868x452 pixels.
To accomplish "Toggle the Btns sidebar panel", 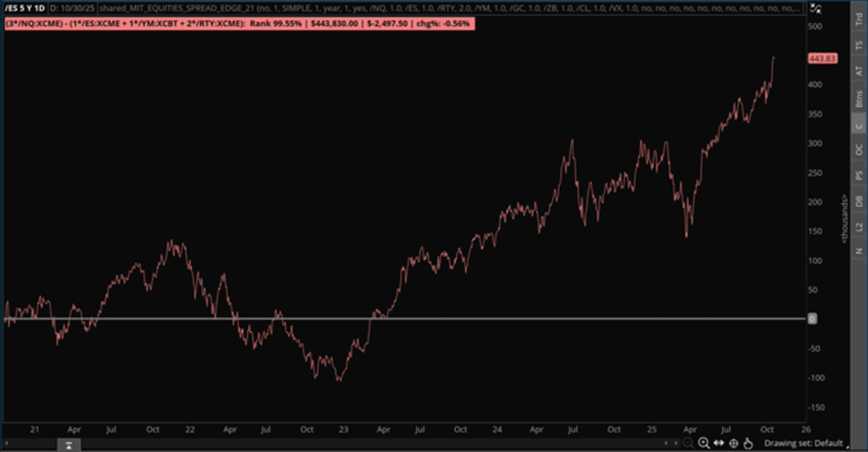I will (858, 98).
